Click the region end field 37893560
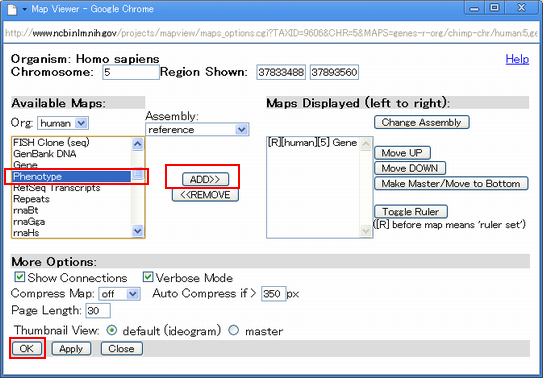The height and width of the screenshot is (378, 543). [x=334, y=72]
